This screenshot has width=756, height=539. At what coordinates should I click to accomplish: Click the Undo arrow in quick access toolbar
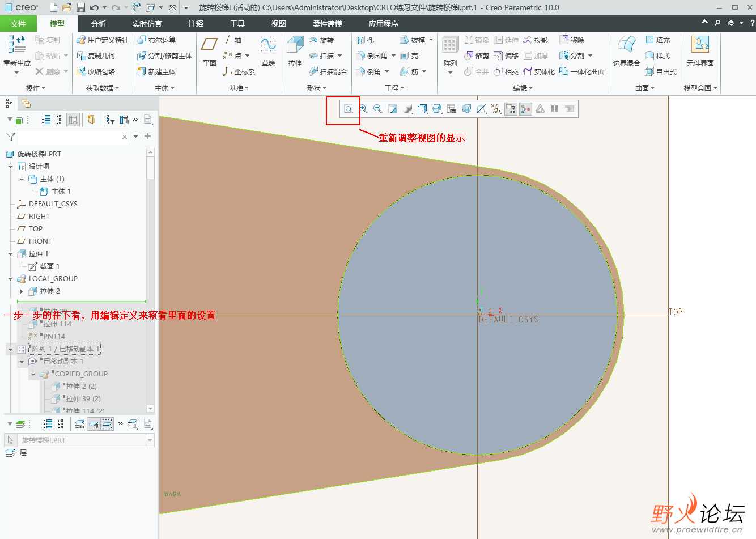tap(94, 7)
